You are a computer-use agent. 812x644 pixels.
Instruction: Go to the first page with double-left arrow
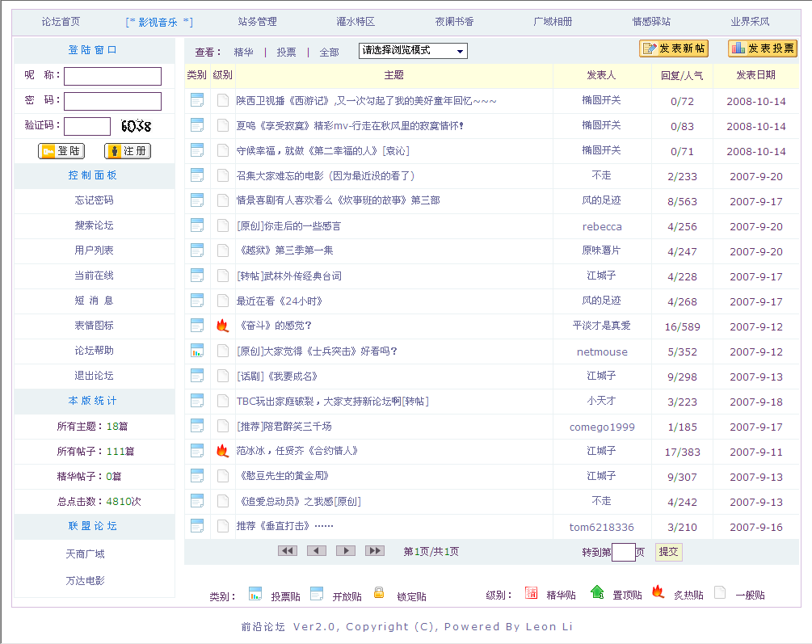tap(288, 551)
